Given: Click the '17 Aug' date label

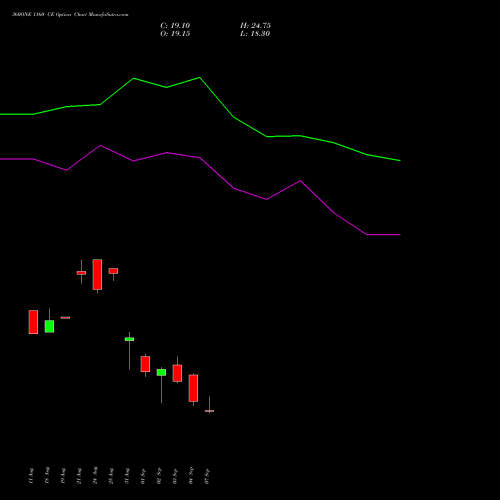Looking at the screenshot, I should (31, 476).
